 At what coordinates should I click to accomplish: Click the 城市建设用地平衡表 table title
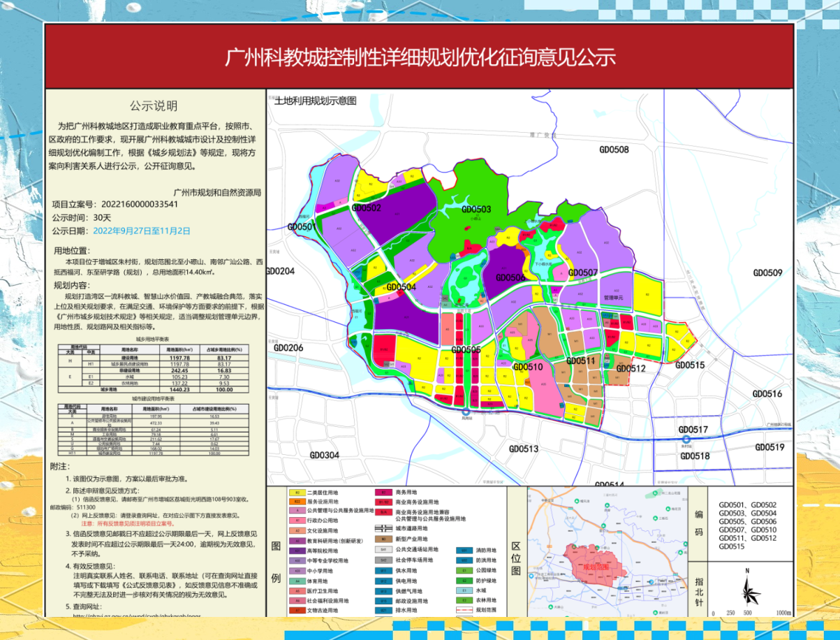pos(154,399)
